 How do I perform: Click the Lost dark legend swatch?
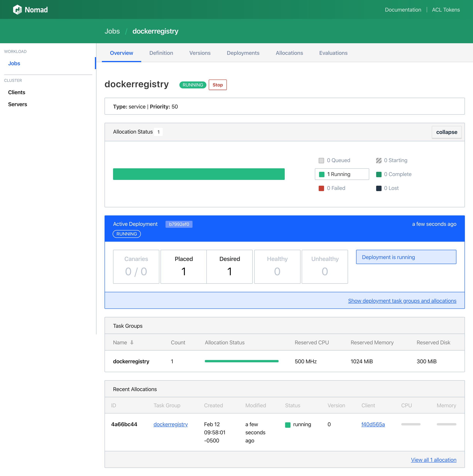379,188
